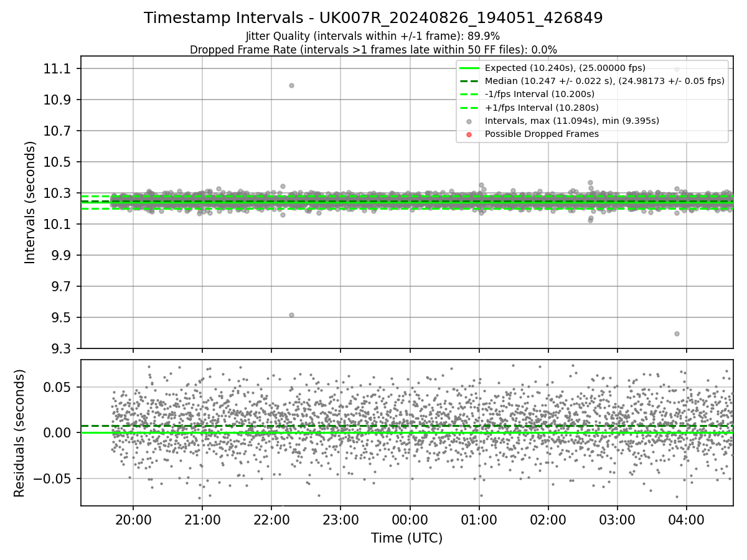
Task: Click legend entry 'Median (10.247 +/- 0.022 s)'
Action: [604, 81]
